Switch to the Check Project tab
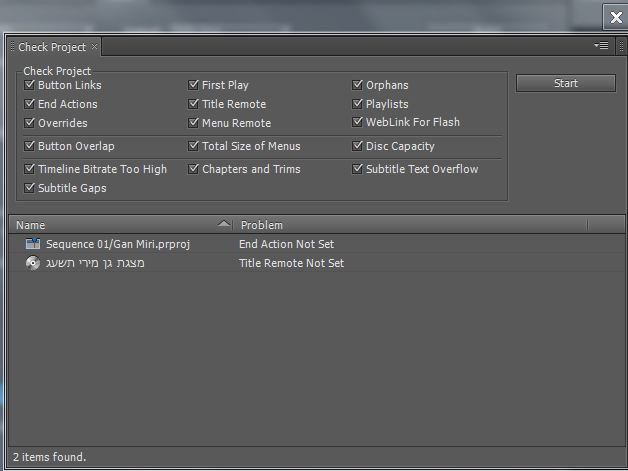 click(52, 47)
